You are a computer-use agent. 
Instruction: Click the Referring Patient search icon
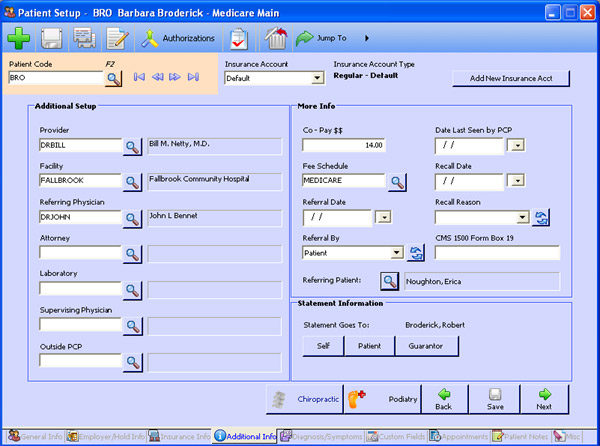pyautogui.click(x=390, y=282)
